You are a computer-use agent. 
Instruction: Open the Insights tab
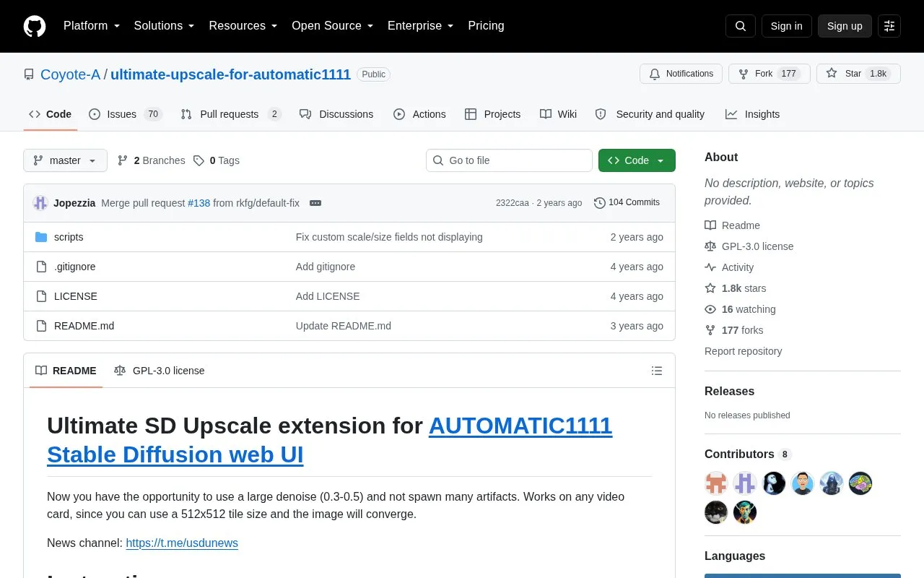[x=753, y=114]
